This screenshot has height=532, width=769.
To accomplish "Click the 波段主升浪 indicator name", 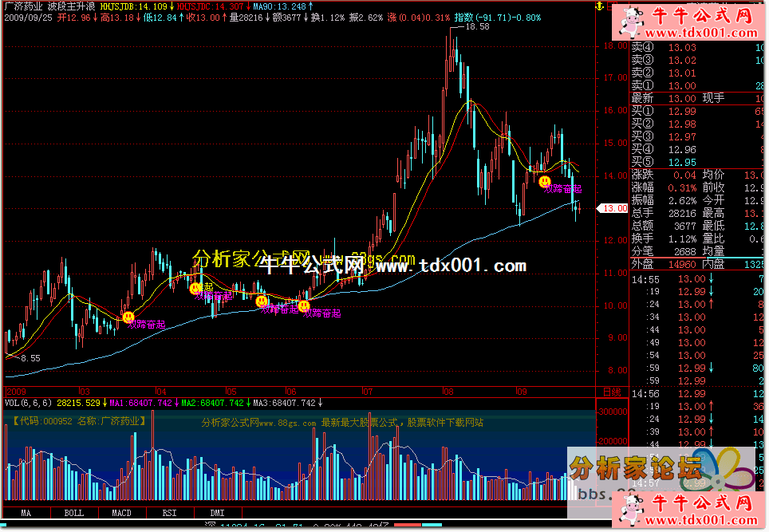I will (x=72, y=6).
